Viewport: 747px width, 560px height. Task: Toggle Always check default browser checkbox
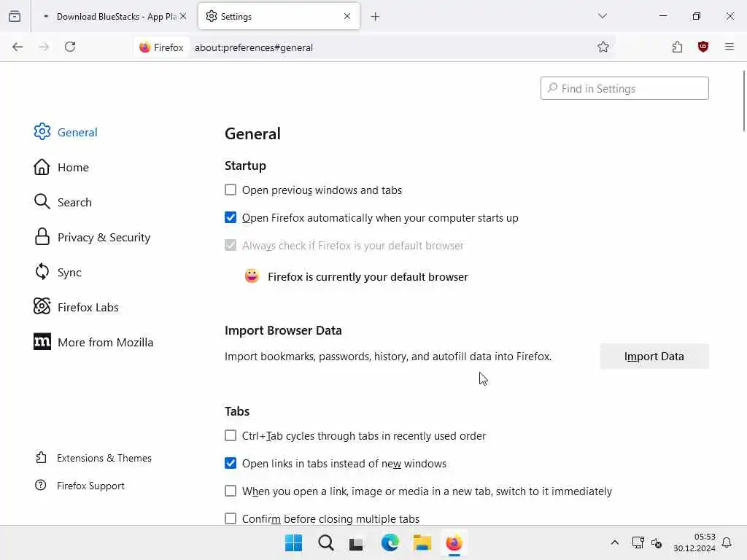pos(231,245)
